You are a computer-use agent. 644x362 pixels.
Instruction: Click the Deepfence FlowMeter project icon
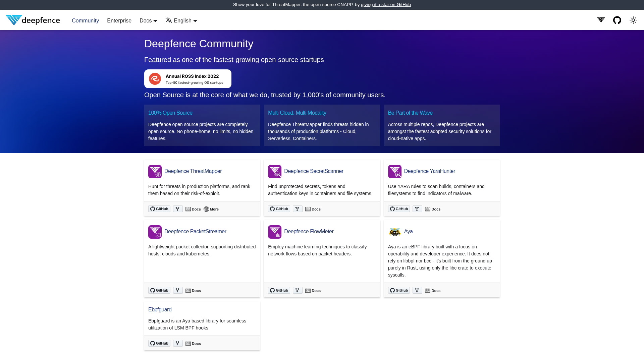275,232
